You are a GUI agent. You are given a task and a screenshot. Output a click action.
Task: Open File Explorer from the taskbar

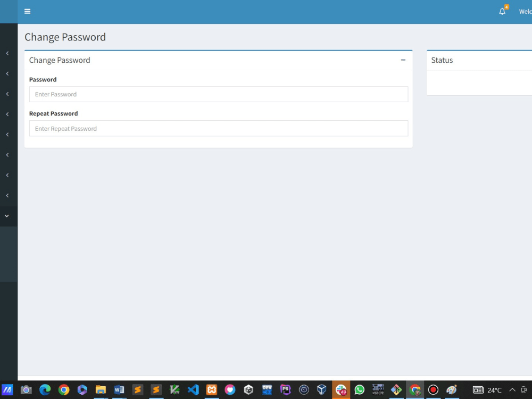point(101,390)
